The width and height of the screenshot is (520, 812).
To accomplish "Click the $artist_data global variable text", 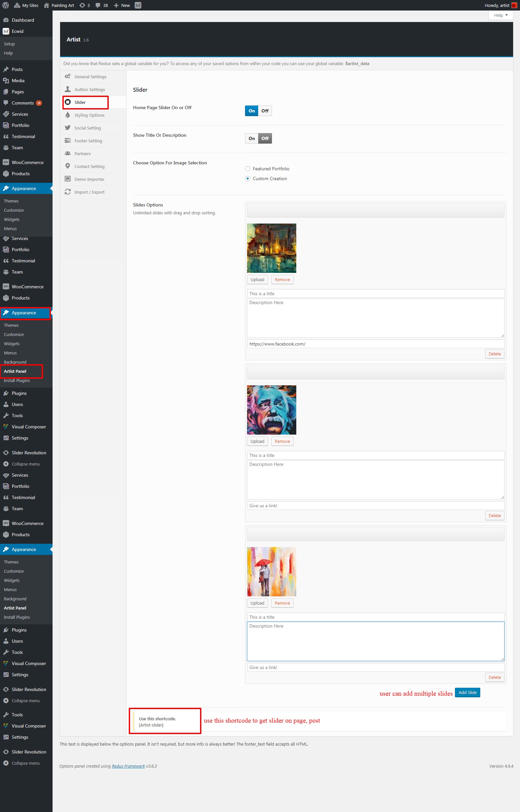I will tap(357, 63).
